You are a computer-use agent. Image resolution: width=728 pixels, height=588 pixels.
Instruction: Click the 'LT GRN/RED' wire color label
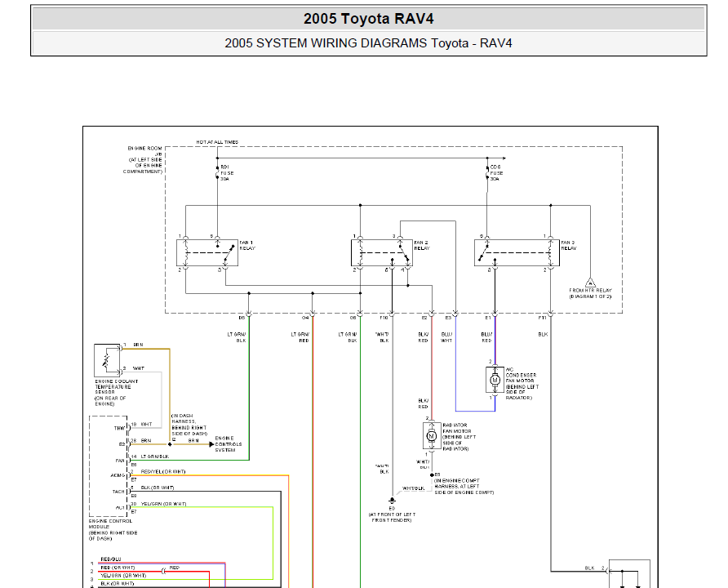pos(300,337)
